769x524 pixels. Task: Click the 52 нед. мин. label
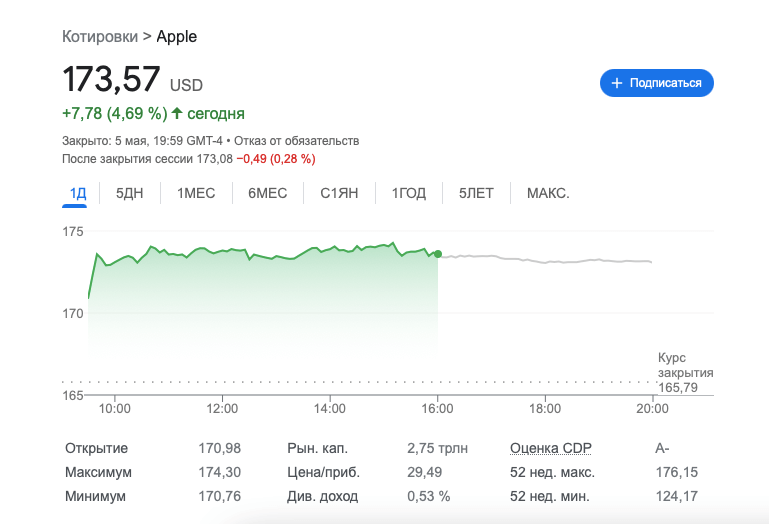pos(550,496)
